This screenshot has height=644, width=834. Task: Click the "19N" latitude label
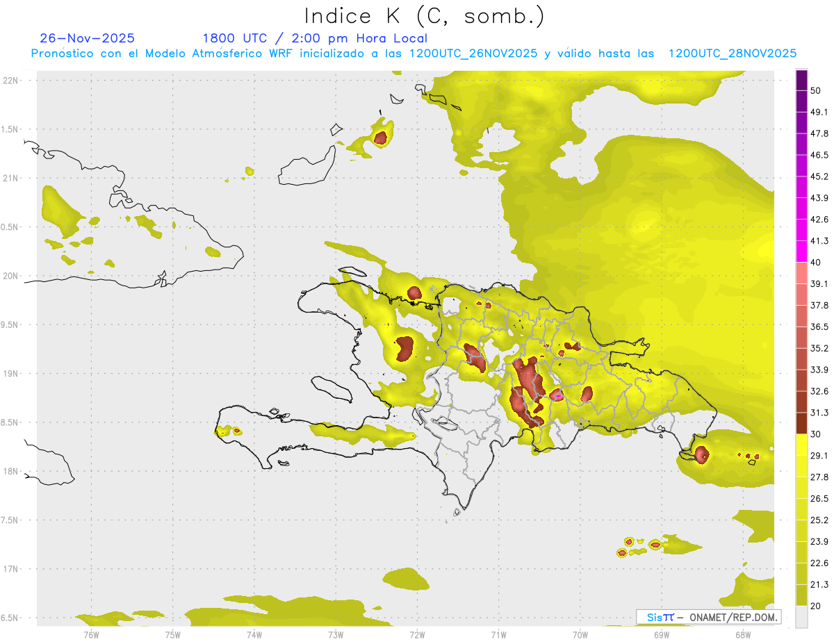pos(11,374)
